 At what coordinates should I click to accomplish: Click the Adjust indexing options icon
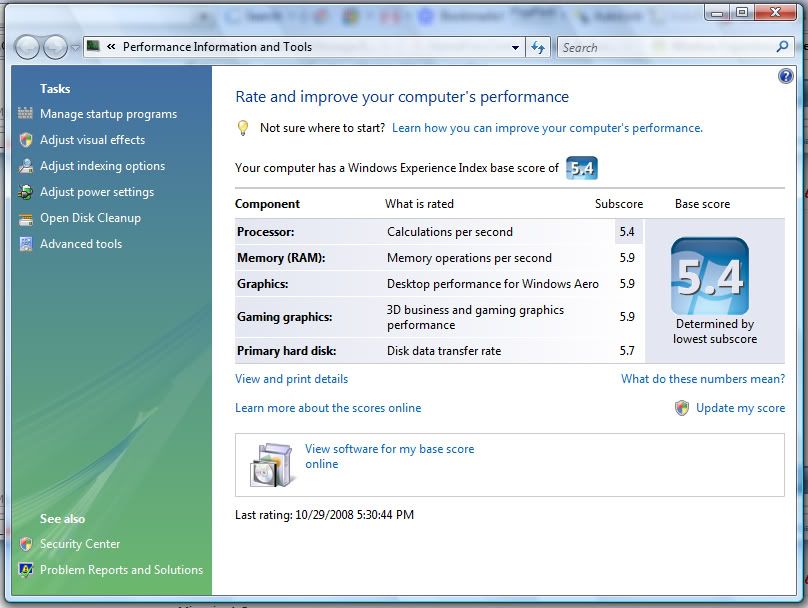coord(25,166)
